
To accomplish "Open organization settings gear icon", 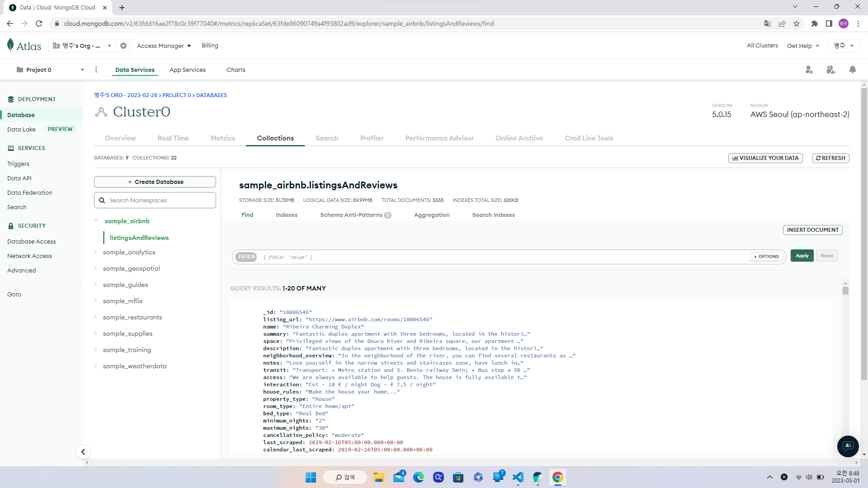I will point(123,46).
